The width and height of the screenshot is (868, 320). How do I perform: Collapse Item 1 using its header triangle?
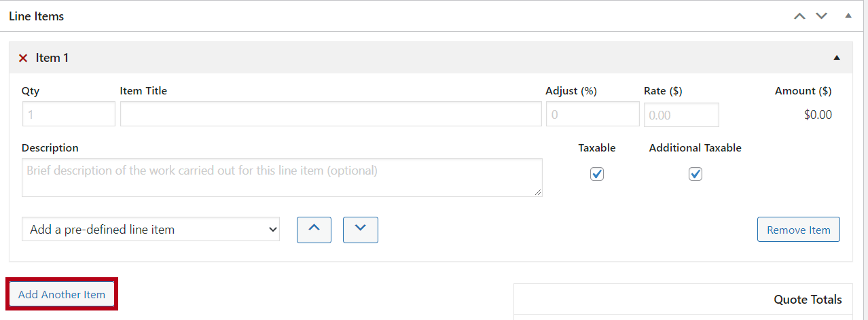point(837,58)
